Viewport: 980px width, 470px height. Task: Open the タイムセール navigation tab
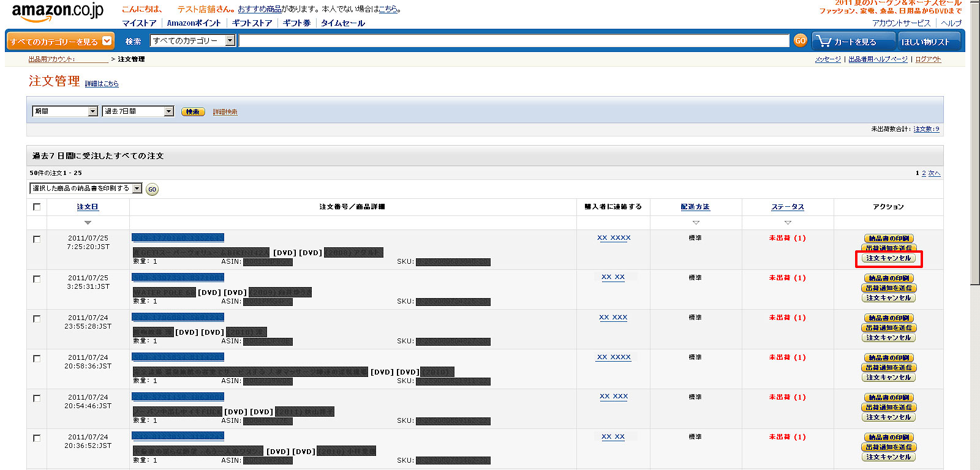tap(342, 23)
